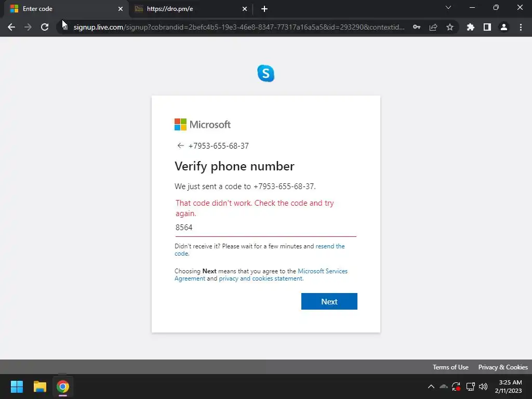Click the Microsoft logo
This screenshot has width=532, height=399.
click(203, 125)
